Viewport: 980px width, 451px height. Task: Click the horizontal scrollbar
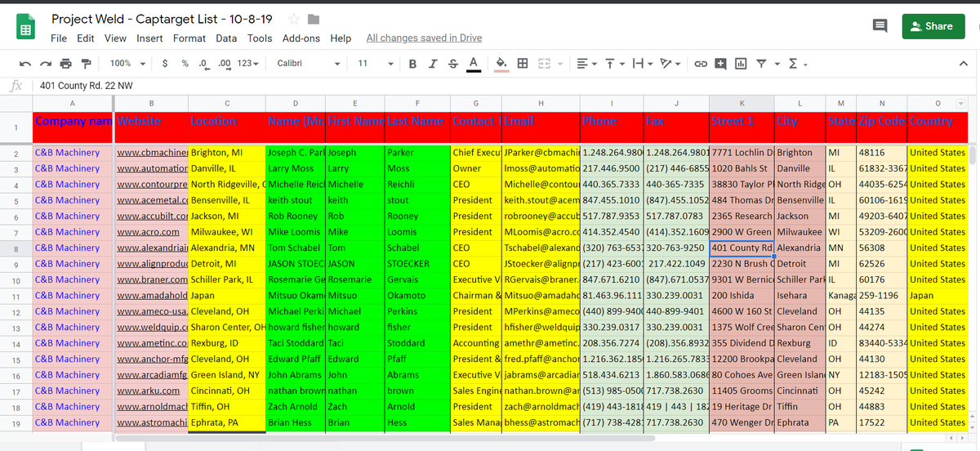(x=384, y=439)
